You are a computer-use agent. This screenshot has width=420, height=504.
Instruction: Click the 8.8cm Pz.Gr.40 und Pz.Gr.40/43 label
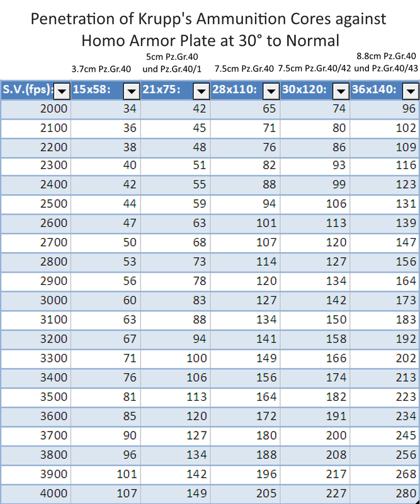point(386,62)
